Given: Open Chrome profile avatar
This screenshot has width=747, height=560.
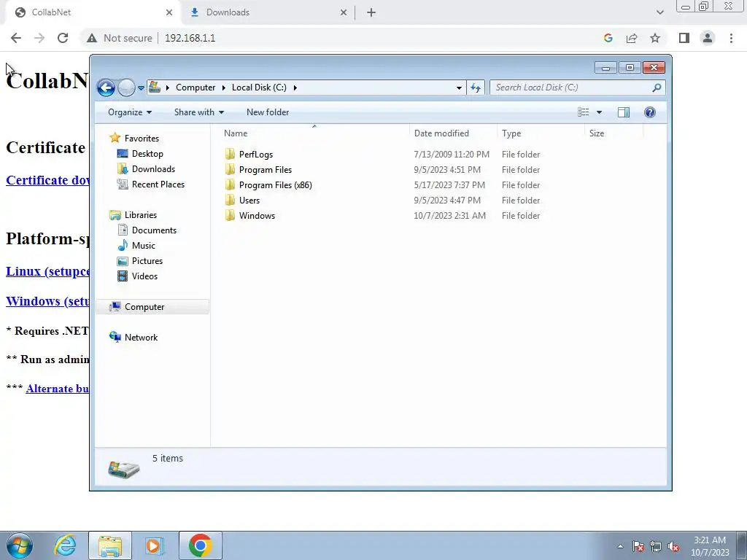Looking at the screenshot, I should [x=708, y=38].
